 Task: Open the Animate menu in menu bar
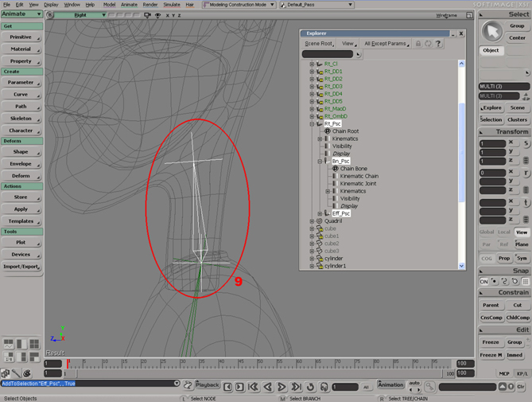coord(129,4)
